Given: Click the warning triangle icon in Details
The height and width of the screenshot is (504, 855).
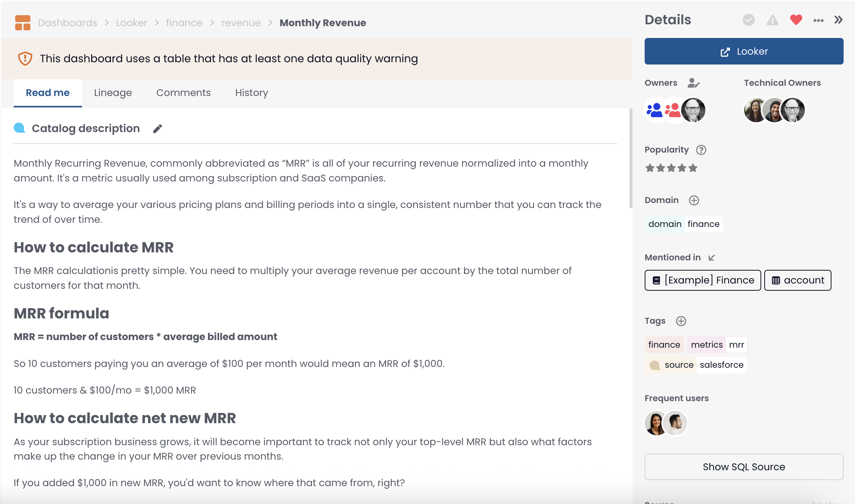Looking at the screenshot, I should [772, 20].
